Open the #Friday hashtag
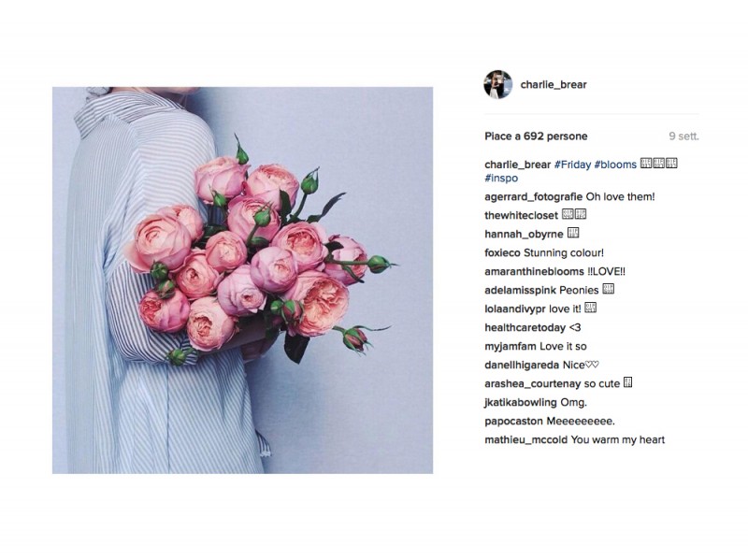 [572, 165]
